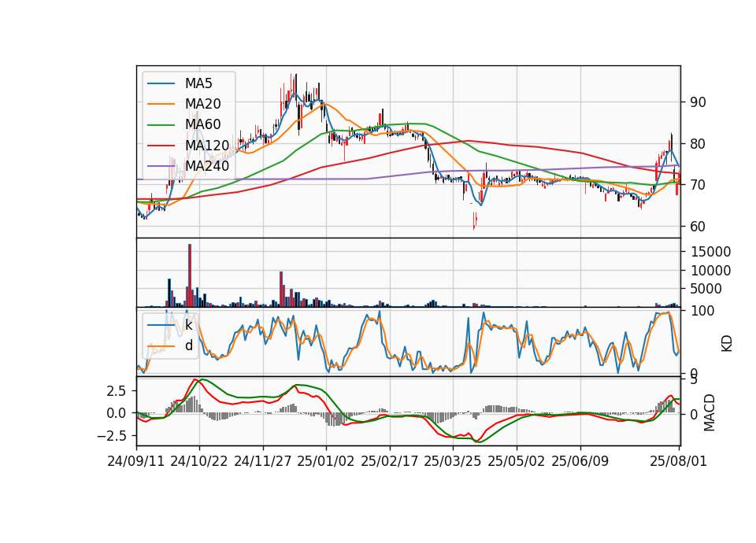Click the 24/09/11 date axis label
This screenshot has height=543, width=756.
tap(136, 461)
